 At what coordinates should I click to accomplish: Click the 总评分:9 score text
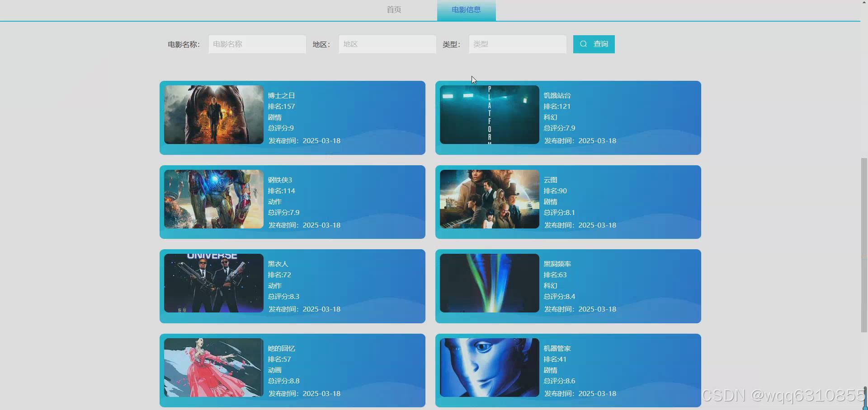point(281,128)
